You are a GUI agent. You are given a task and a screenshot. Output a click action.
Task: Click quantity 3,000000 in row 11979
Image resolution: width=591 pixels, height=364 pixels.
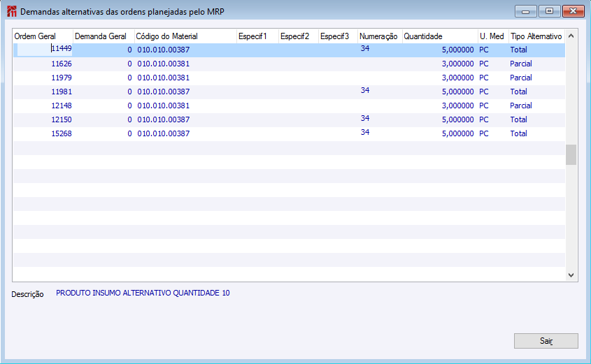pos(457,78)
